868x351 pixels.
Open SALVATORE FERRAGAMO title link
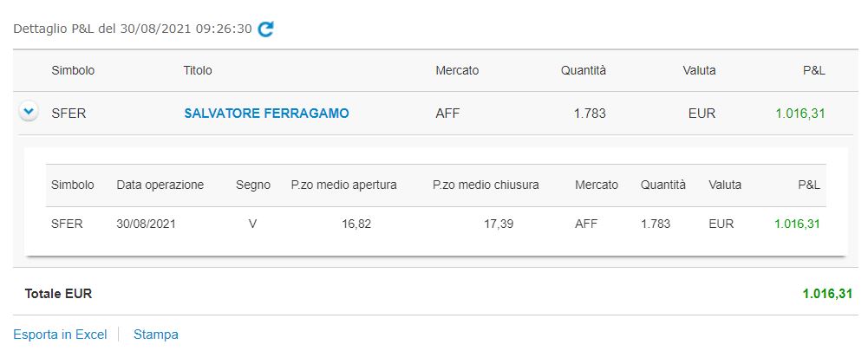(x=266, y=114)
